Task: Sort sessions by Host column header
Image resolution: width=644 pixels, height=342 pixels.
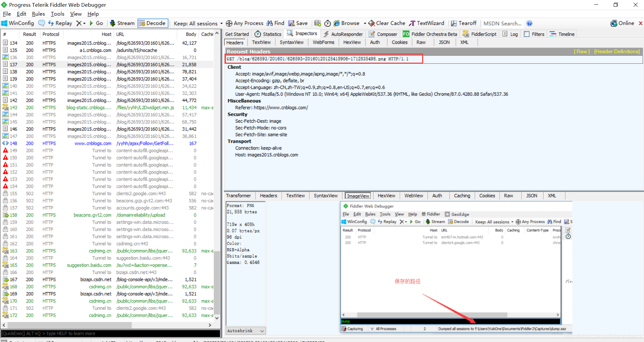Action: coord(89,34)
